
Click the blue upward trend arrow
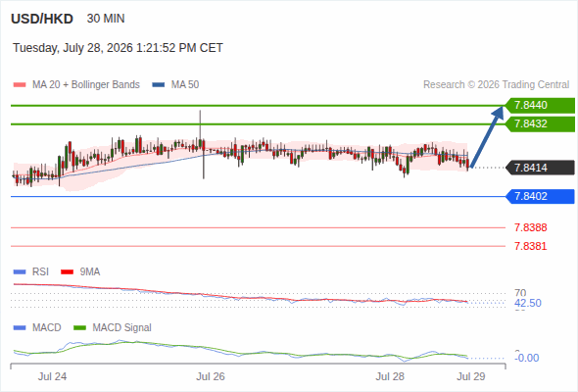[487, 137]
